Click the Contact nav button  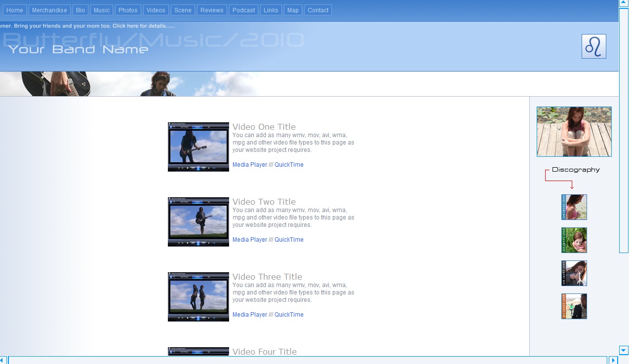(318, 10)
